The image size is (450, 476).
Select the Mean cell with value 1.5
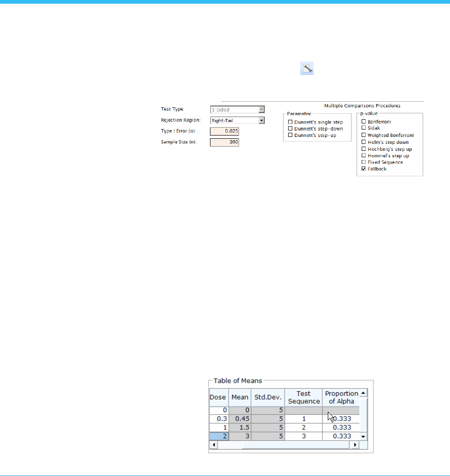[240, 427]
